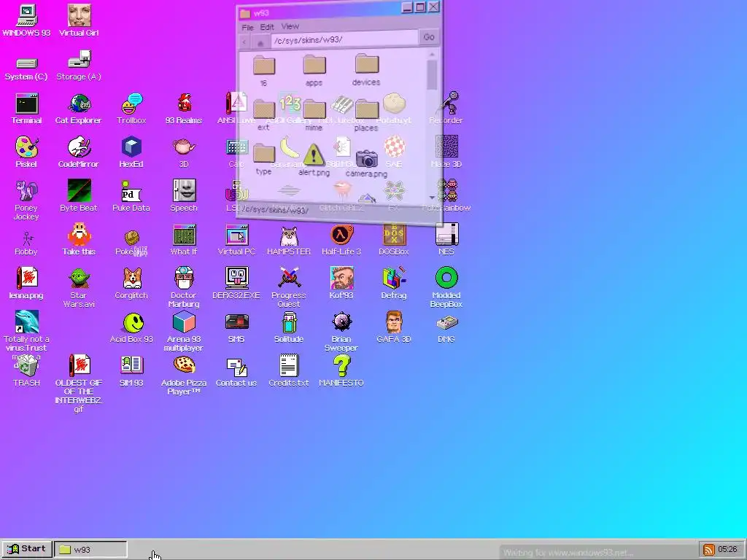Screen dimensions: 747x560
Task: Open the 3D teapot icon
Action: coord(184,153)
